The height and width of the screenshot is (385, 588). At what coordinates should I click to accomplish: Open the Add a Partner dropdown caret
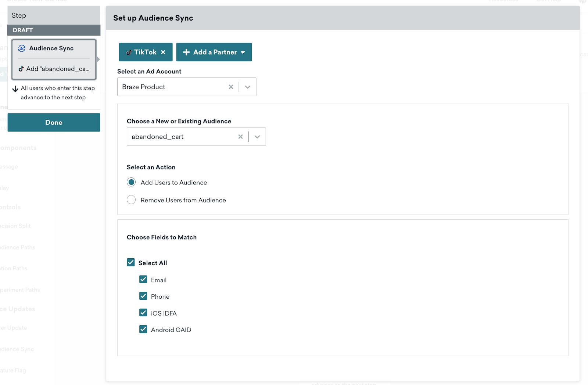(243, 53)
